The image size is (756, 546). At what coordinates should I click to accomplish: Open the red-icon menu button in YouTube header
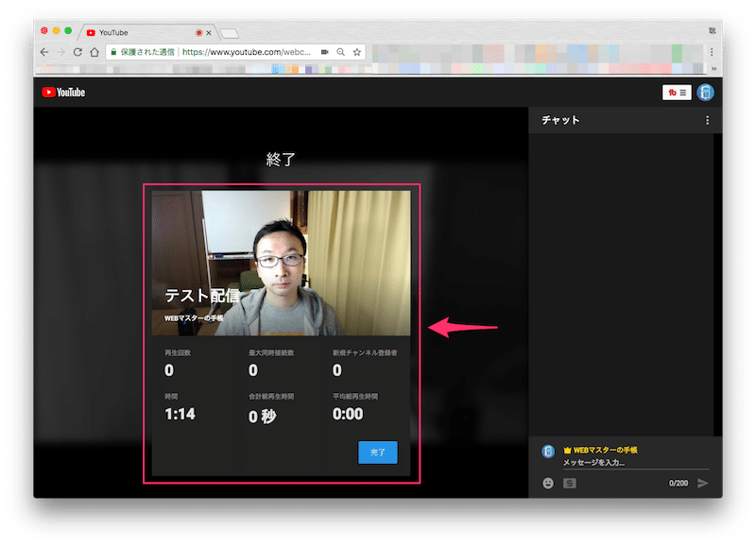pyautogui.click(x=677, y=92)
